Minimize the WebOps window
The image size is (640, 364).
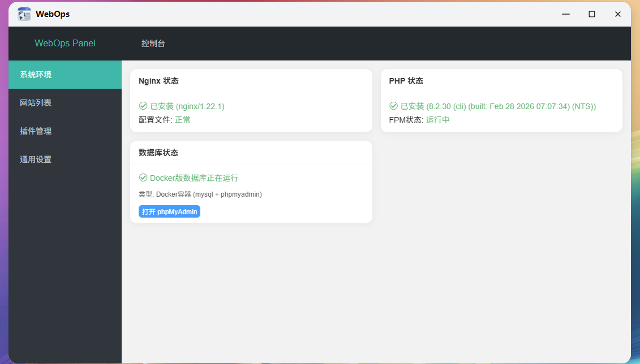point(566,14)
